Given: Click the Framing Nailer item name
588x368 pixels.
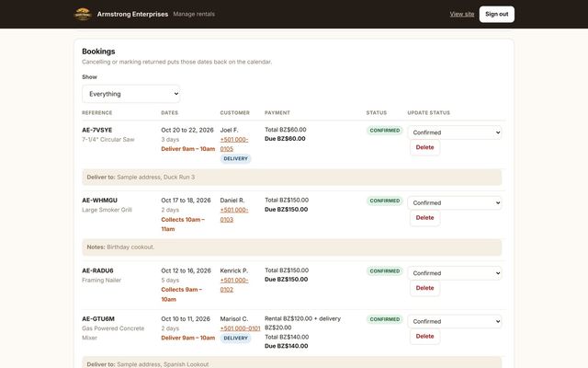Looking at the screenshot, I should [102, 280].
